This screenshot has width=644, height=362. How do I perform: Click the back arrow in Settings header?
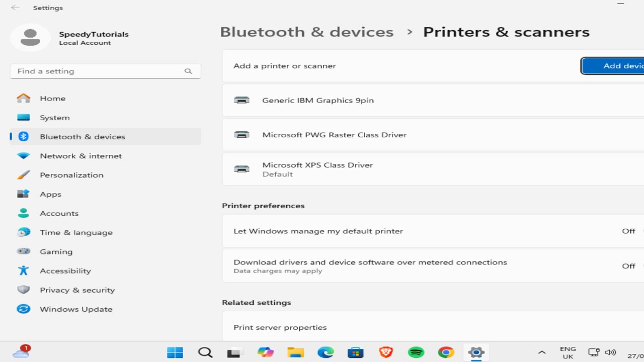coord(15,8)
